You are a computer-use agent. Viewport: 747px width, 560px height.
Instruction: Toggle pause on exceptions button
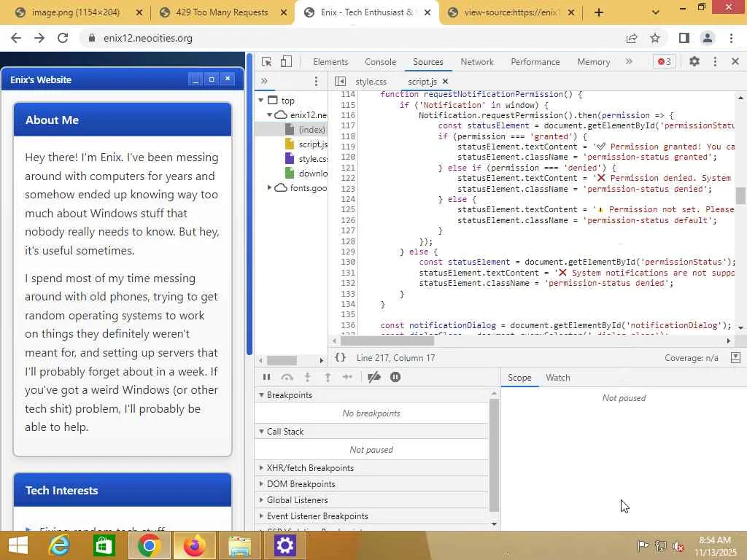(x=395, y=377)
